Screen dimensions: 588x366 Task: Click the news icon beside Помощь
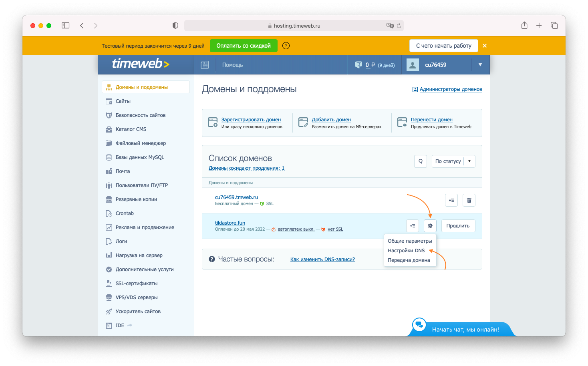[205, 65]
